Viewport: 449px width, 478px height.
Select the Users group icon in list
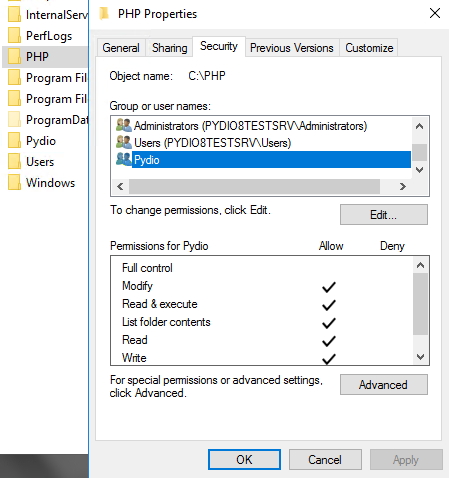click(x=124, y=142)
